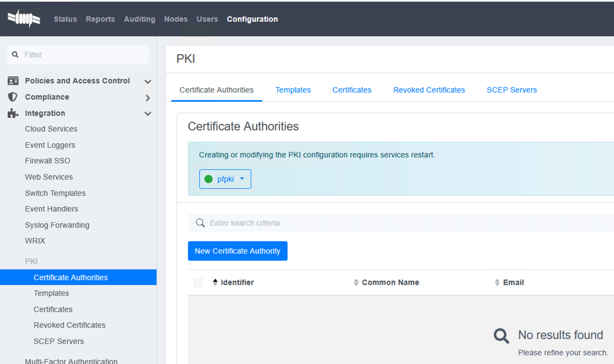The image size is (614, 364).
Task: Click the search icon in the search criteria bar
Action: (200, 223)
